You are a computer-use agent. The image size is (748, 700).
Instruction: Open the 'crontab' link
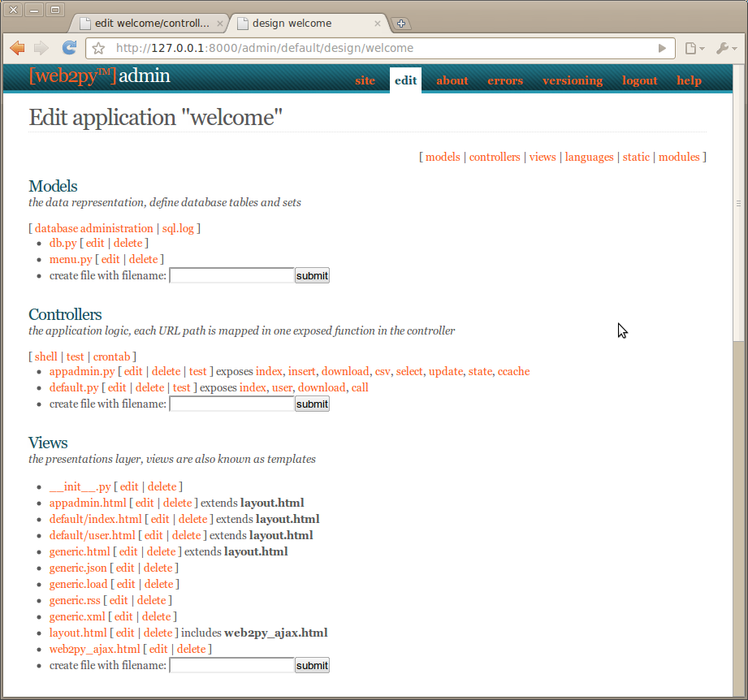point(111,356)
